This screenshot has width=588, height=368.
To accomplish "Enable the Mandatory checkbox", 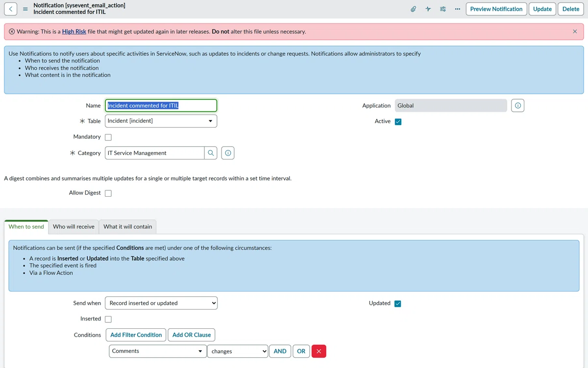I will coord(108,137).
